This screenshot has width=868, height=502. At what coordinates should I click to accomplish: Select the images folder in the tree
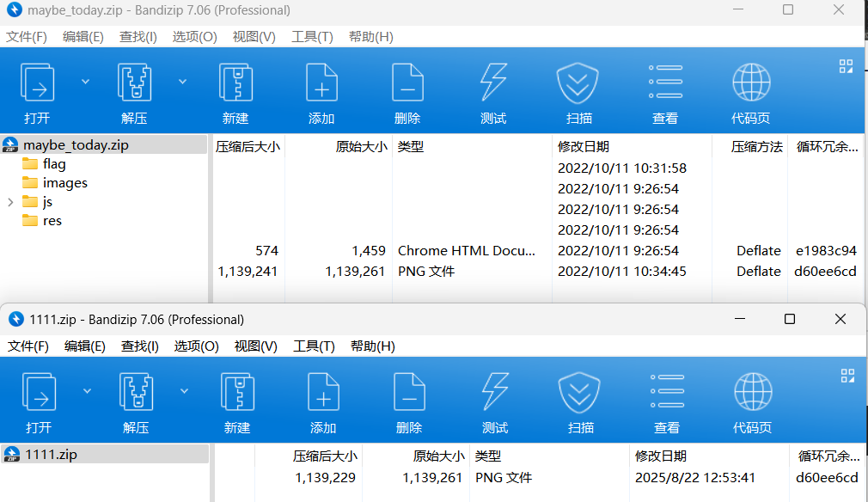click(64, 183)
